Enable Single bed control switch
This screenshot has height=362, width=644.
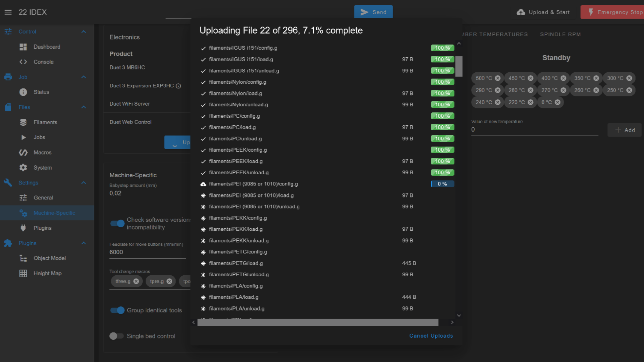click(116, 336)
